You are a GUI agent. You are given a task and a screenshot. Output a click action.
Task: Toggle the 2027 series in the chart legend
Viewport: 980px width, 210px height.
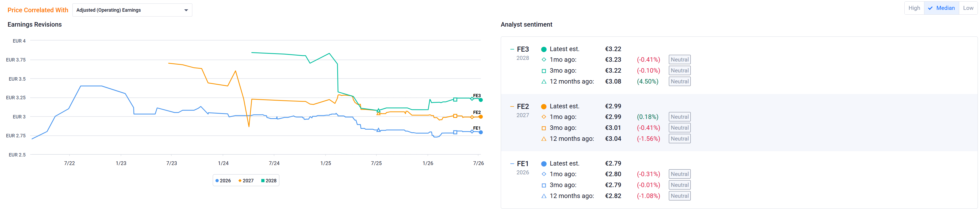pos(246,181)
